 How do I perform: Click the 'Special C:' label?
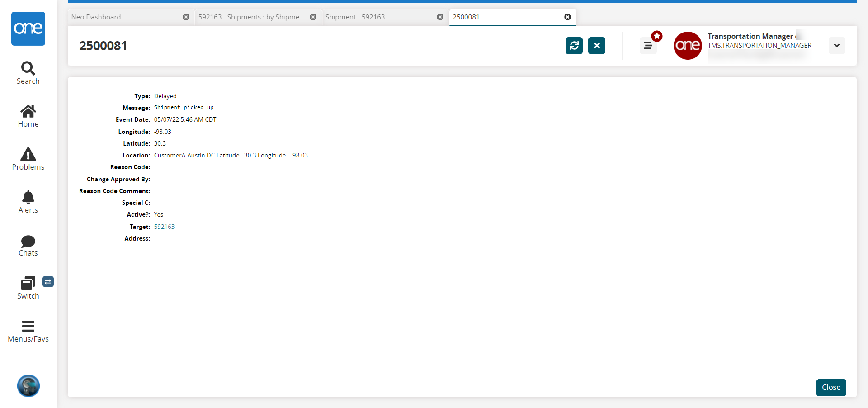coord(136,203)
